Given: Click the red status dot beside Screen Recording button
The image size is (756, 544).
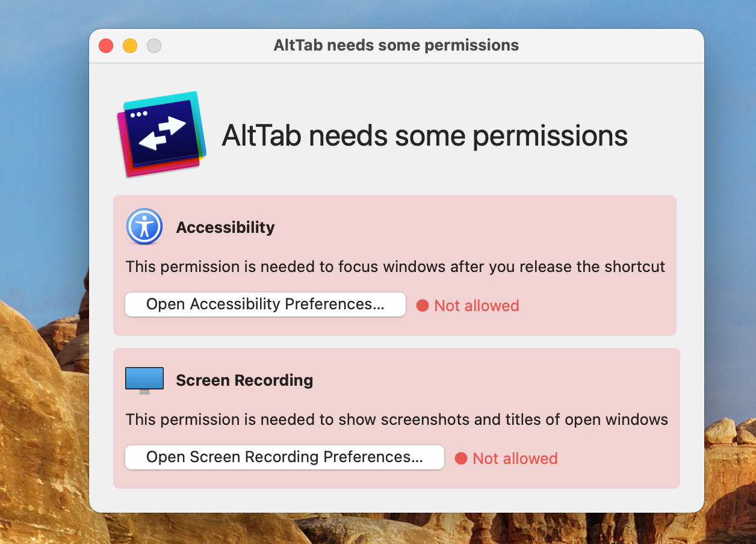Looking at the screenshot, I should [x=461, y=459].
